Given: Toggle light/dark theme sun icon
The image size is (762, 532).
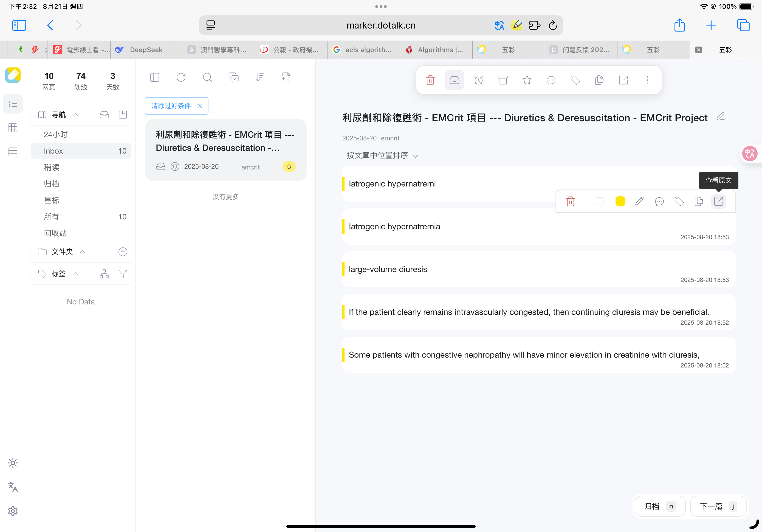Looking at the screenshot, I should click(13, 463).
